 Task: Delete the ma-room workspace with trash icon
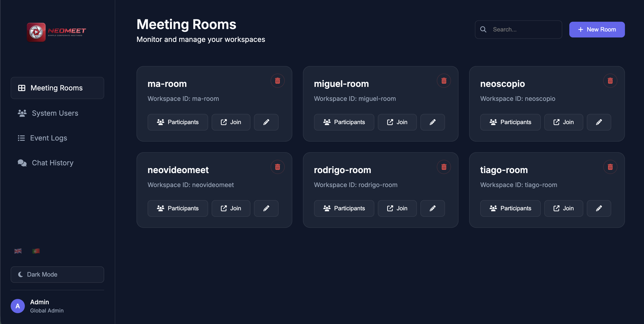(x=277, y=81)
